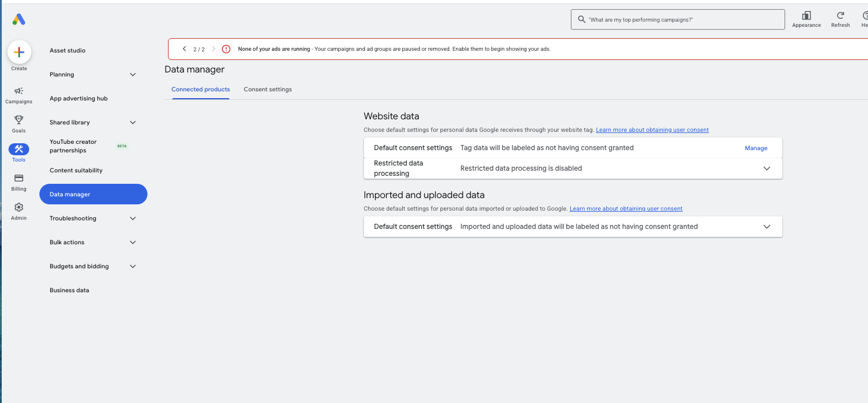Viewport: 868px width, 403px height.
Task: Open Admin gear icon
Action: (19, 207)
